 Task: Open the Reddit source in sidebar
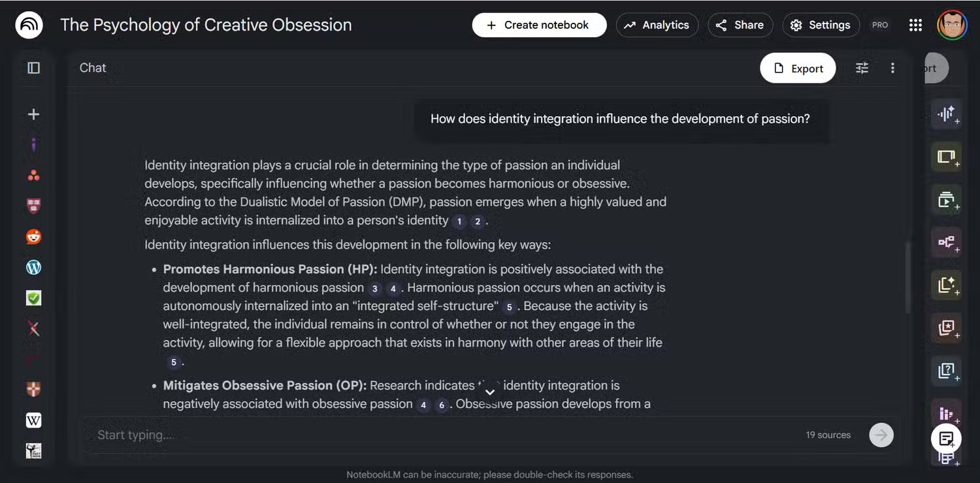(33, 237)
